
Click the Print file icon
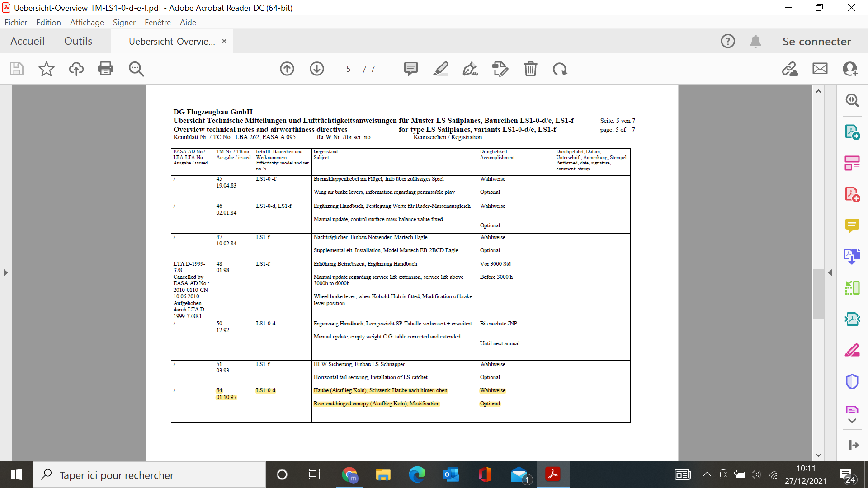tap(105, 69)
